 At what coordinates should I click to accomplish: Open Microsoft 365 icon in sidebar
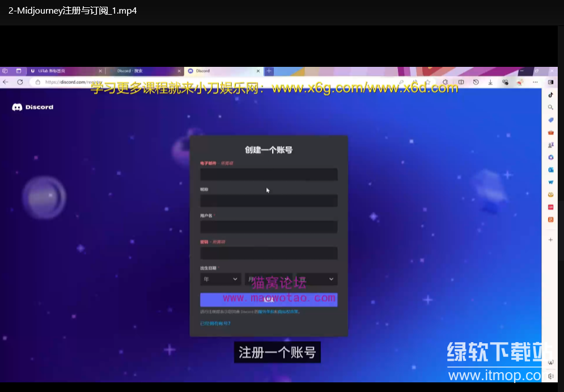pos(551,157)
